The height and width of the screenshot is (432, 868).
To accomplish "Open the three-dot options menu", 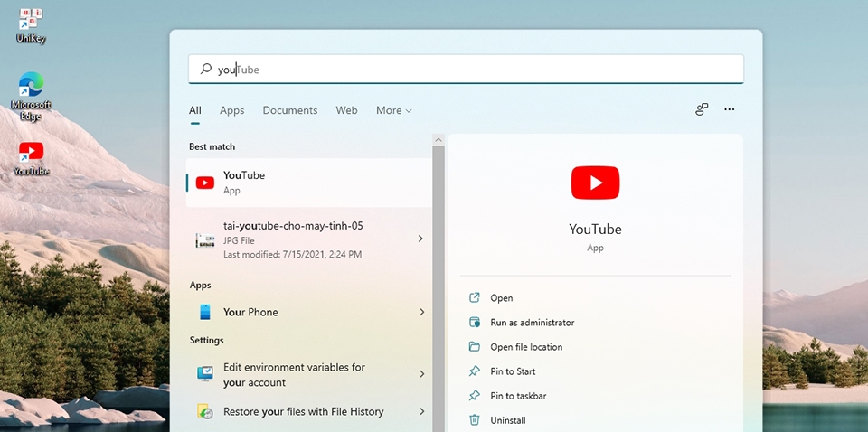I will pos(730,109).
